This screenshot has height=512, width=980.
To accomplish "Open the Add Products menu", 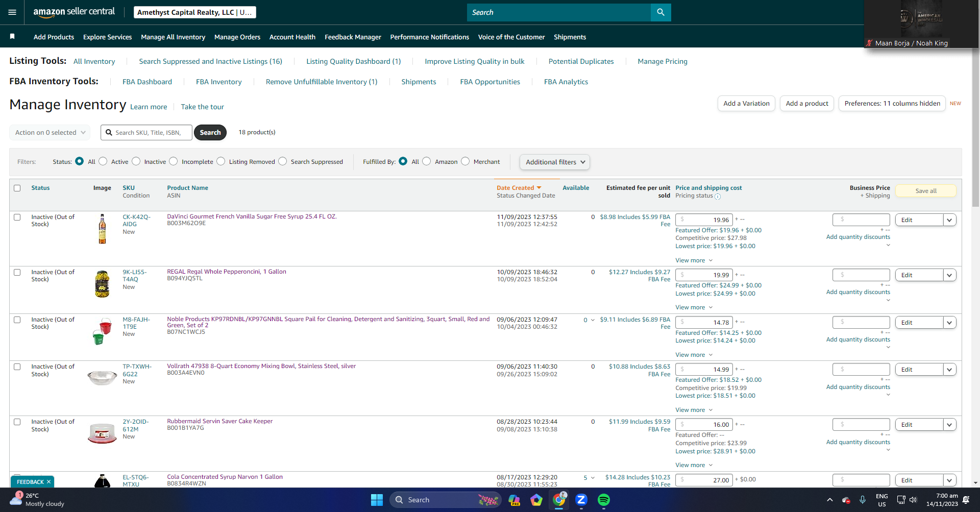I will pos(54,37).
